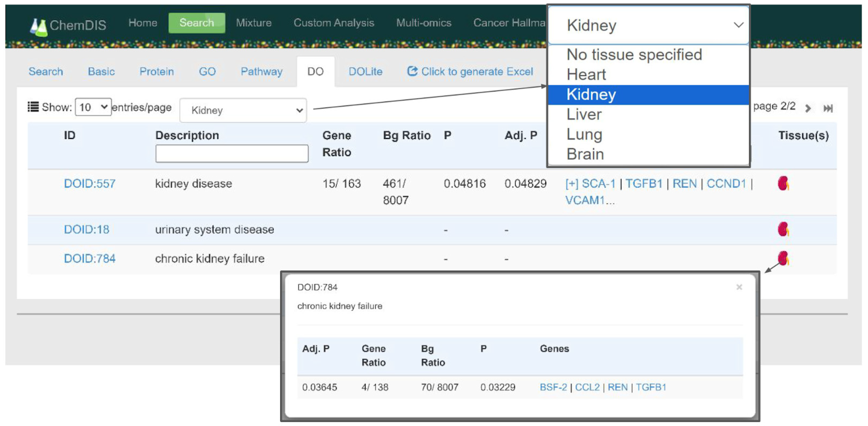868x426 pixels.
Task: Expand gene list with [+] link
Action: tap(571, 184)
